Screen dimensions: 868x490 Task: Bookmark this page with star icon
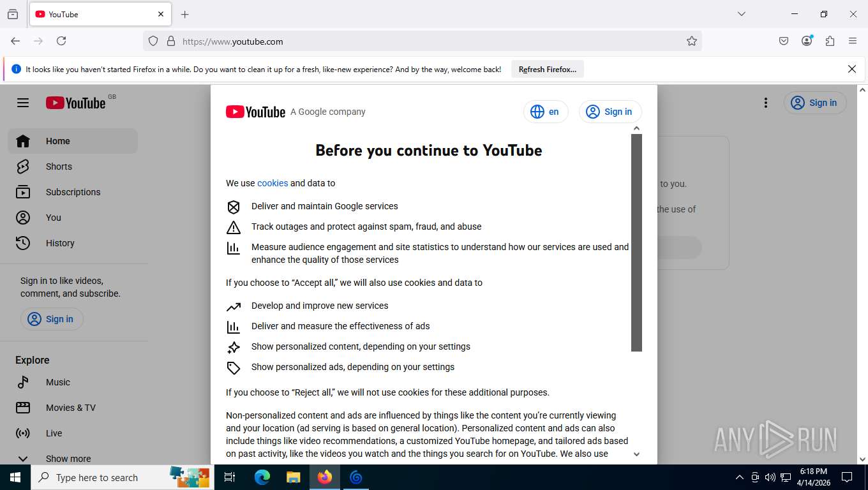(x=692, y=41)
